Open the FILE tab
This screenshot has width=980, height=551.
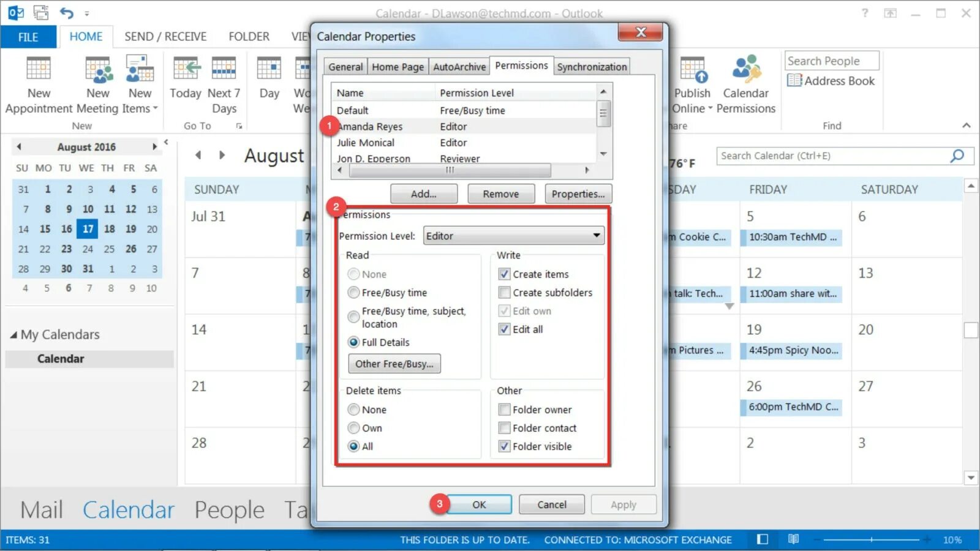pos(28,37)
